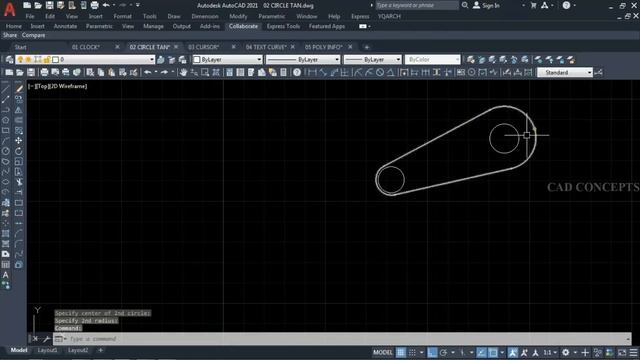
Task: Select the Multiline Text A tool
Action: [x=5, y=275]
